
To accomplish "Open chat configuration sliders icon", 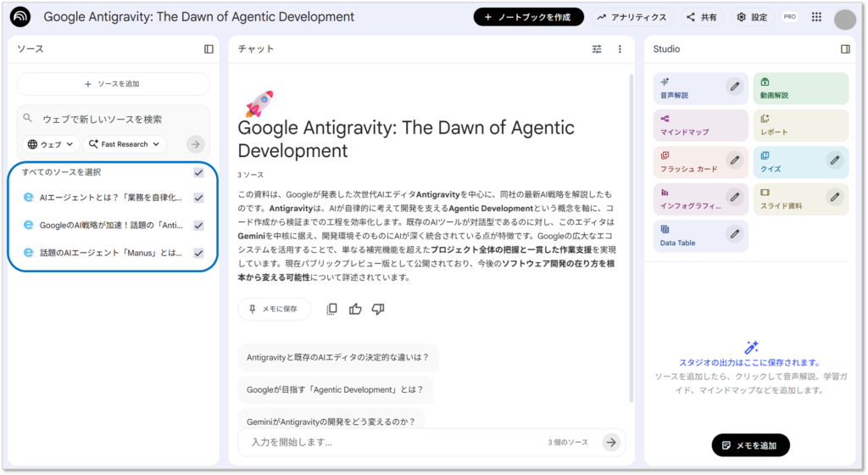I will point(597,49).
